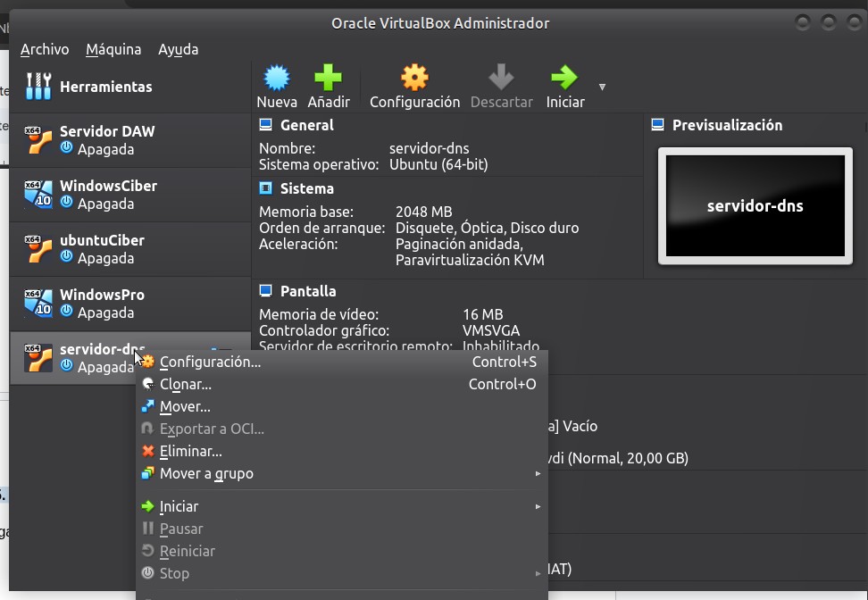Click the Nueva toolbar icon

pyautogui.click(x=277, y=79)
